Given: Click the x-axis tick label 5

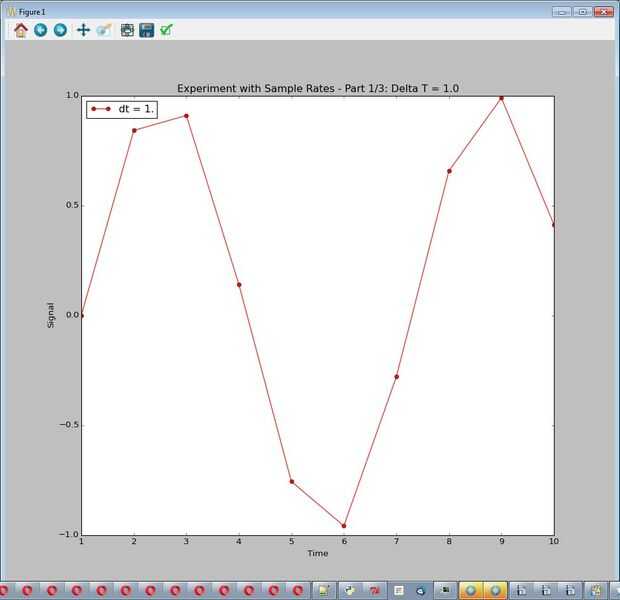Looking at the screenshot, I should click(x=291, y=541).
